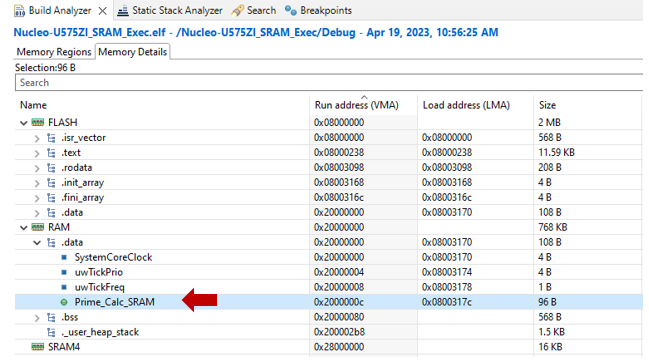Click the SRAM4 memory chip icon
The width and height of the screenshot is (649, 361).
[38, 347]
